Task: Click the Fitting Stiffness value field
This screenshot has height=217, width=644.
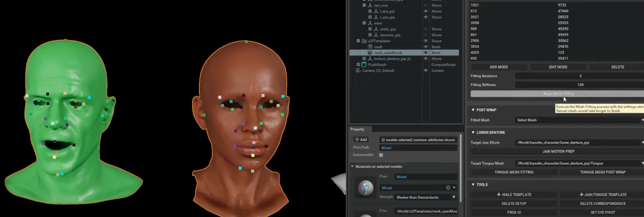Action: point(580,85)
